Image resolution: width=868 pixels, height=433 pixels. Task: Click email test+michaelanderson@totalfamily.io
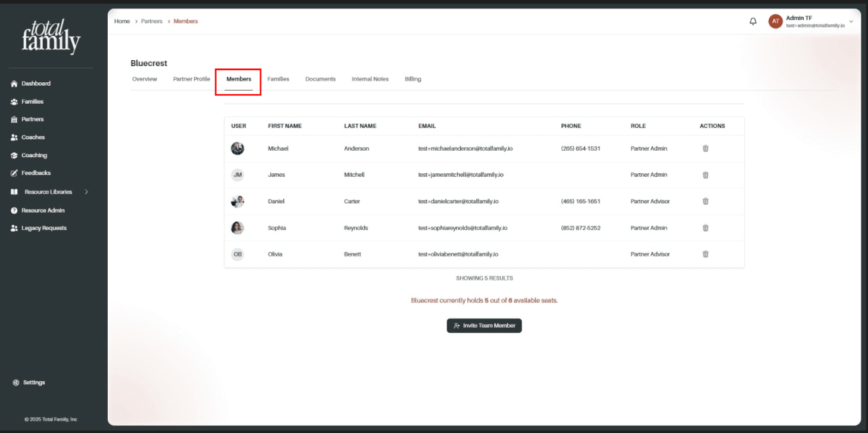tap(466, 148)
